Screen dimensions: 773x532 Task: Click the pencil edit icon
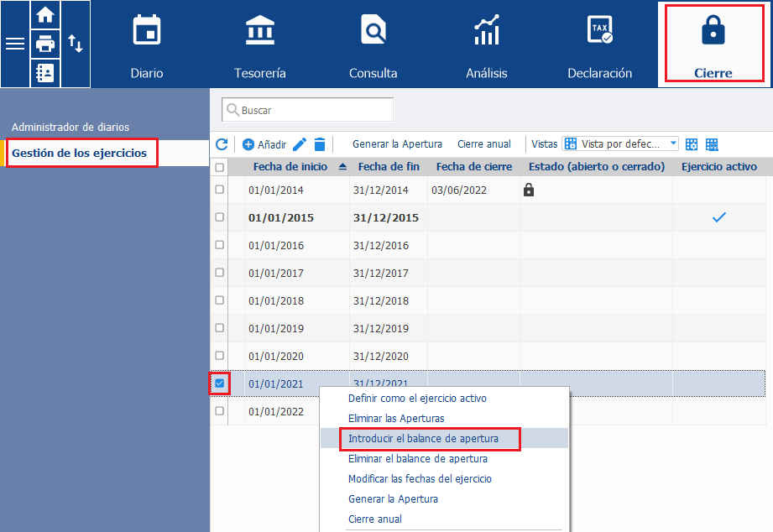click(x=300, y=144)
